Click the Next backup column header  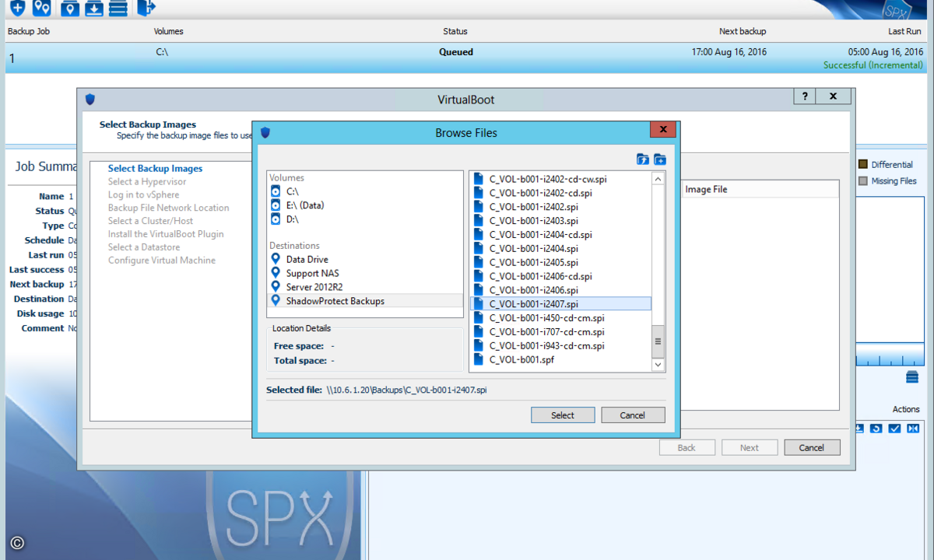click(743, 32)
